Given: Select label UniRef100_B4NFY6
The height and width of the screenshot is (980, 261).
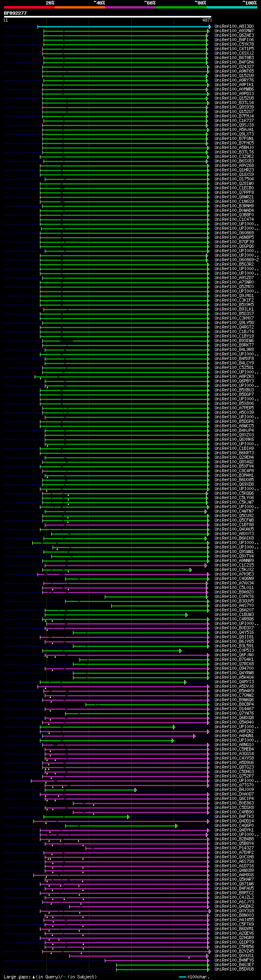Looking at the screenshot, I should tap(234, 960).
